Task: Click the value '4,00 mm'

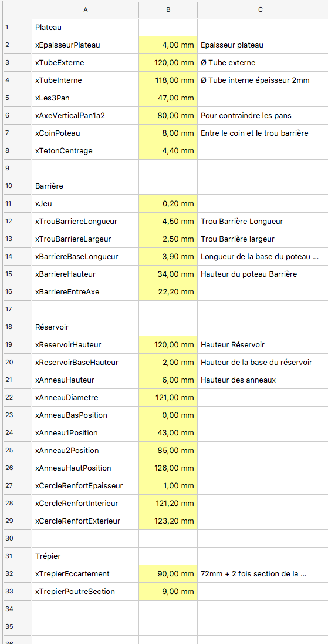Action: click(x=168, y=45)
